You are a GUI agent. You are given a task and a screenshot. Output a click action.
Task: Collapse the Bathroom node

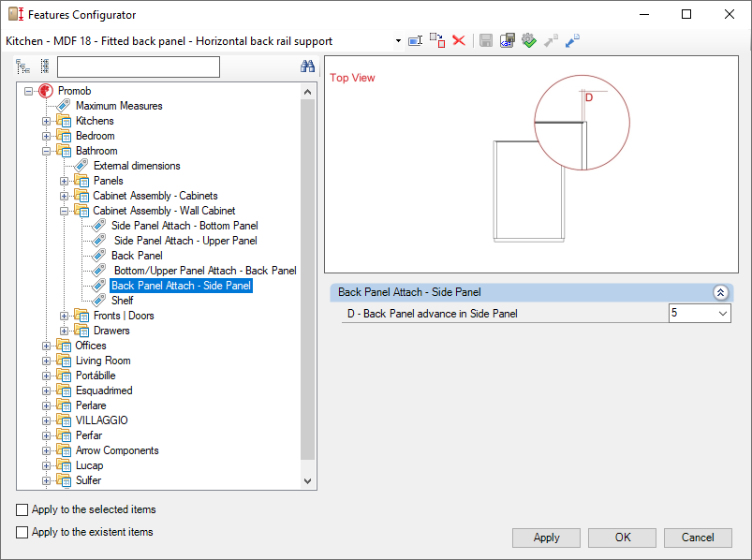(x=47, y=151)
